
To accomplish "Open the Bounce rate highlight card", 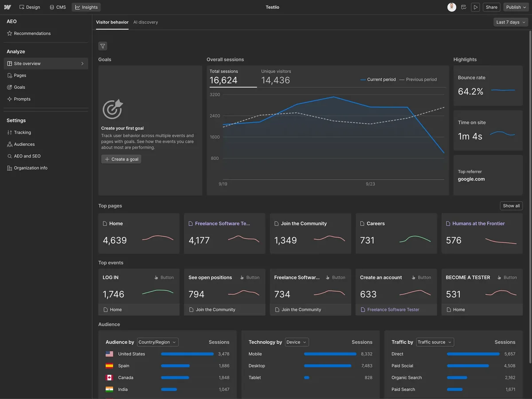I will pos(488,86).
